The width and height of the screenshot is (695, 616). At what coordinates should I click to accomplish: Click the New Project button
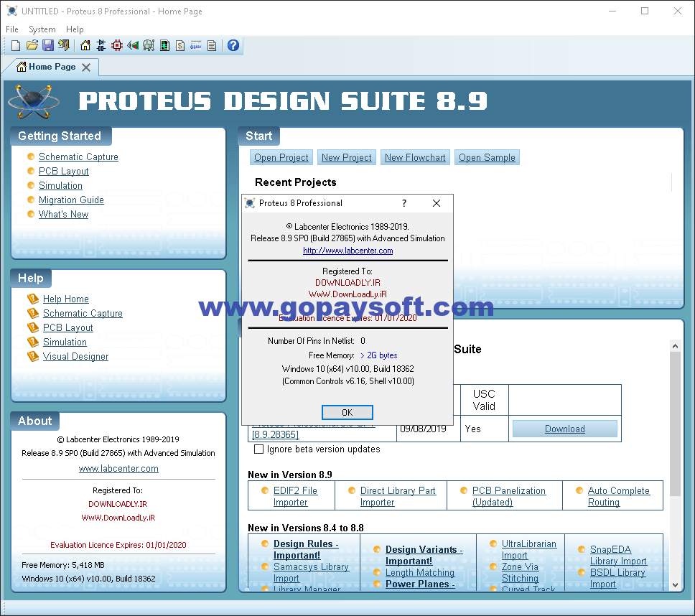347,157
